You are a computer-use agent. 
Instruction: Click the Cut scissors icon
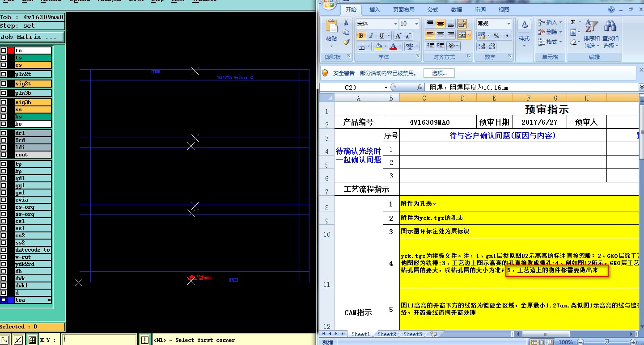coord(346,23)
